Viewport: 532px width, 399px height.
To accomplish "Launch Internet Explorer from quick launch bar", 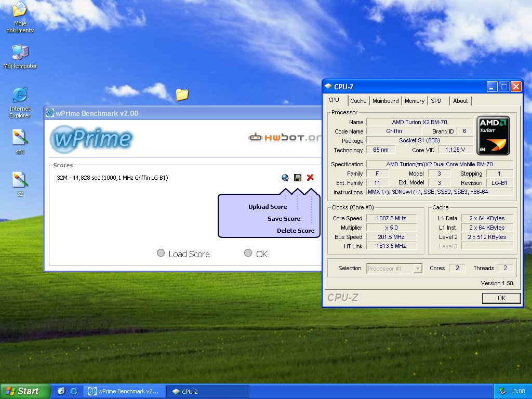I will point(74,391).
